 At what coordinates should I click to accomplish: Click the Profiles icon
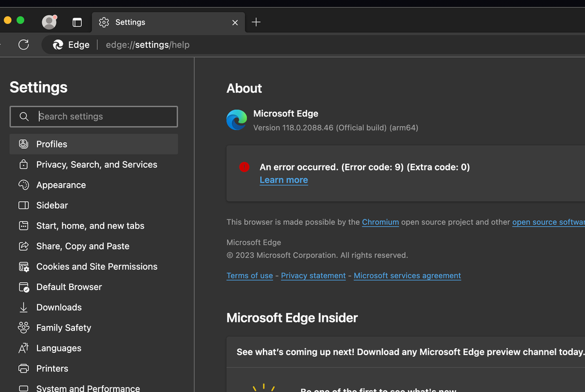point(23,144)
